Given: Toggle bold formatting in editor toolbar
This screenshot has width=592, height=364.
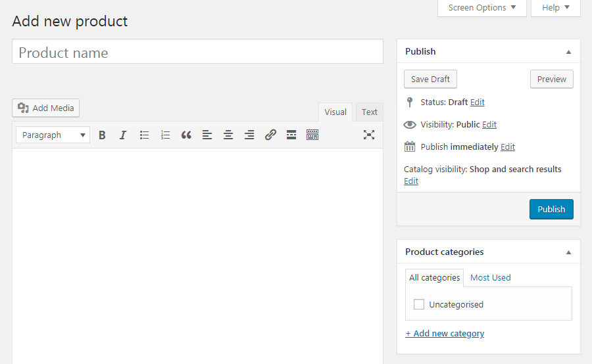Looking at the screenshot, I should tap(102, 135).
